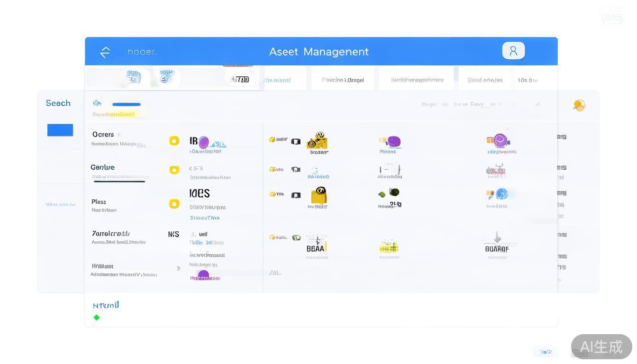The height and width of the screenshot is (364, 637).
Task: Click the blue progress bar near the top
Action: 127,104
